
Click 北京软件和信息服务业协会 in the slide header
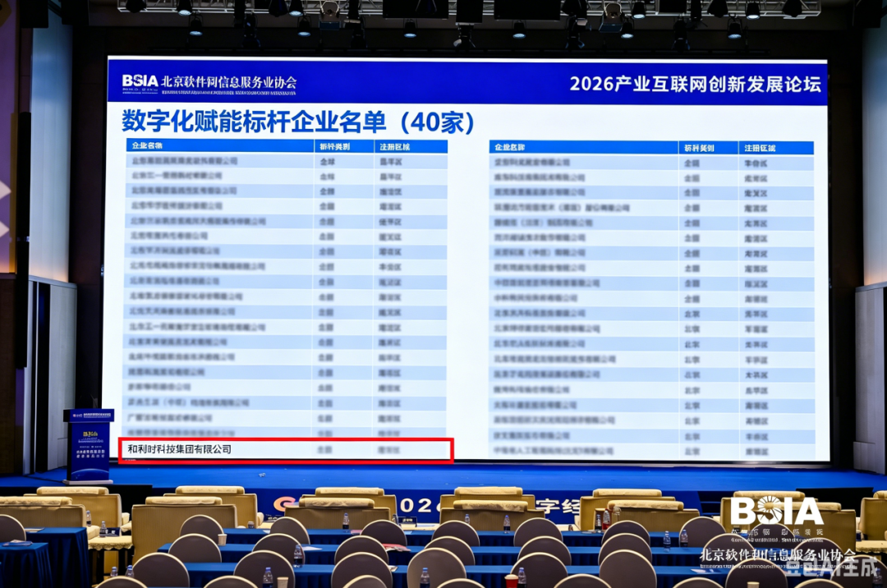(229, 81)
